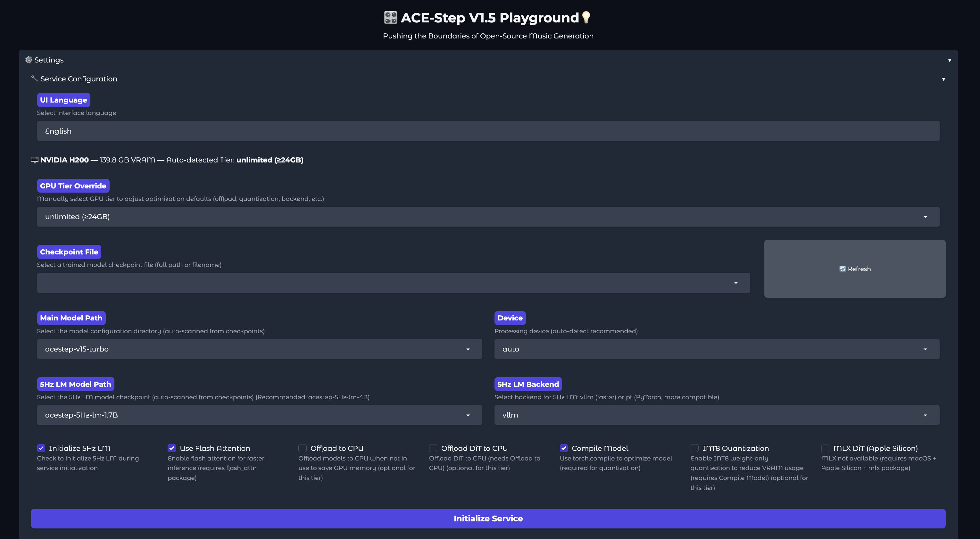Open the 5Hz LM Backend dropdown
This screenshot has width=980, height=539.
tap(716, 415)
